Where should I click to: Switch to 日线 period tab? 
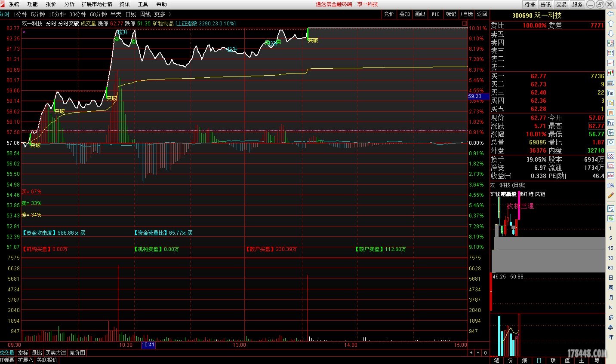click(x=131, y=14)
